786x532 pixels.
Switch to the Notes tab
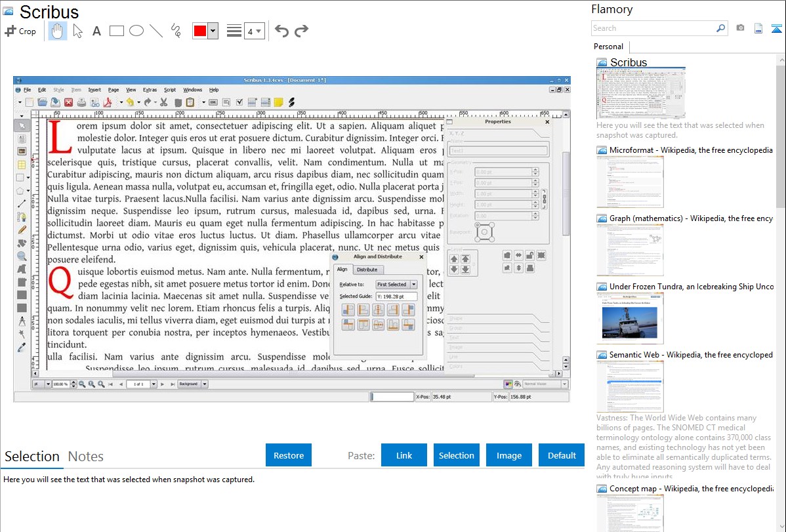(86, 457)
